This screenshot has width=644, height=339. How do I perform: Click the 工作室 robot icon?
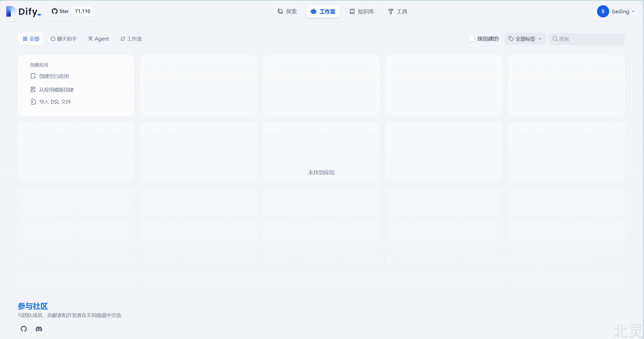click(x=314, y=11)
